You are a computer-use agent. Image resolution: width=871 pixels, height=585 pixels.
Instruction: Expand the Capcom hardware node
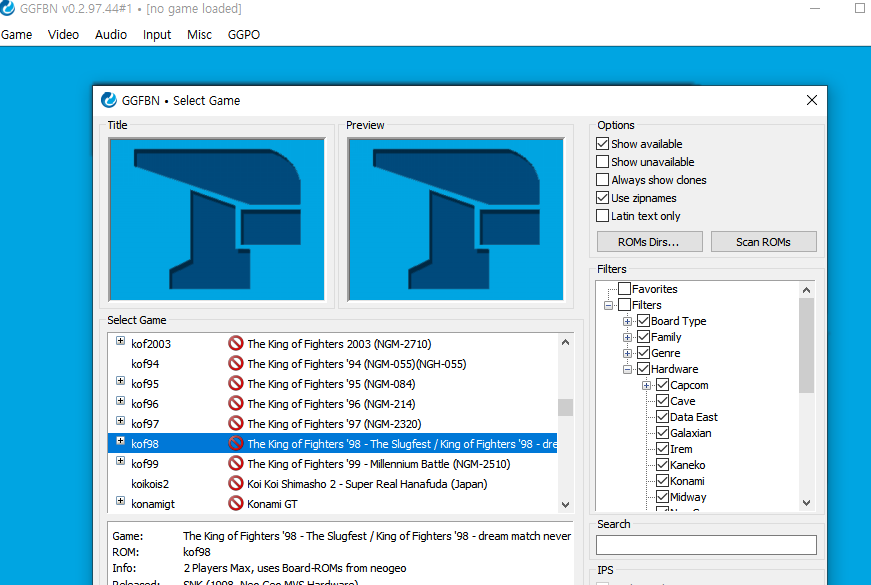646,386
